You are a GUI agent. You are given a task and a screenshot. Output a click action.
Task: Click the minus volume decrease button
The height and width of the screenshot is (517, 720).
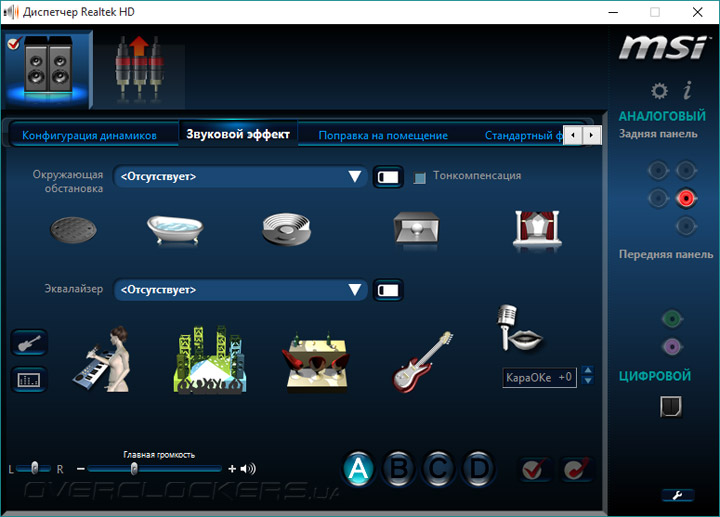(x=81, y=469)
